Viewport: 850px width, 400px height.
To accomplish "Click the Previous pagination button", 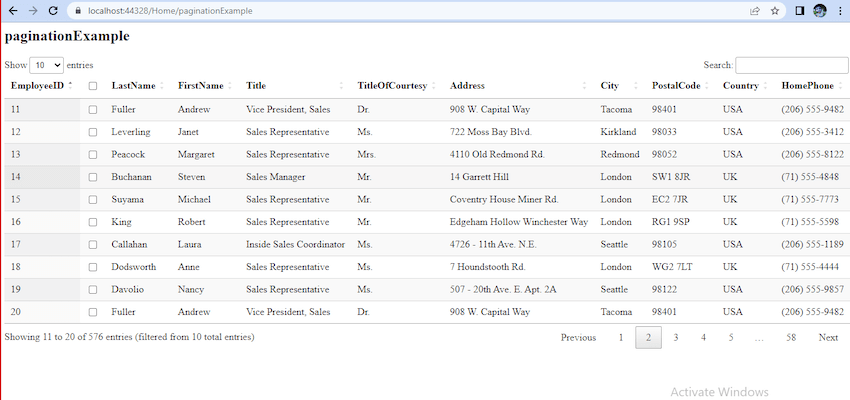I will (x=578, y=338).
